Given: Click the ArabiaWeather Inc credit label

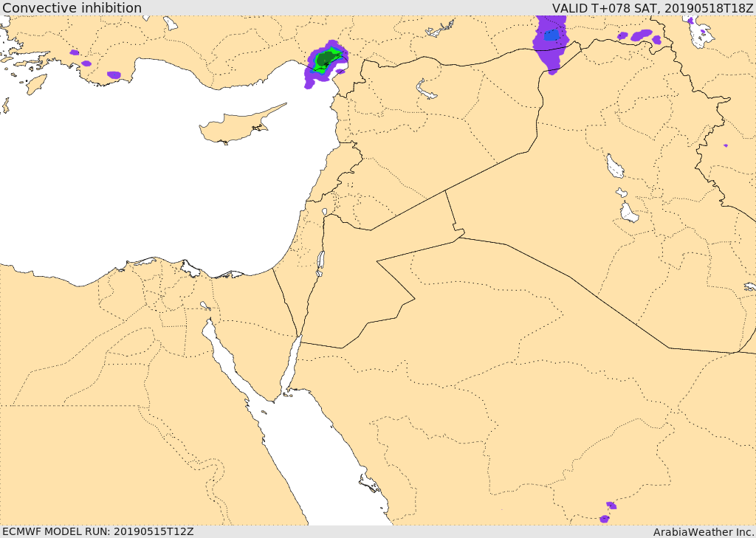Looking at the screenshot, I should tap(704, 532).
